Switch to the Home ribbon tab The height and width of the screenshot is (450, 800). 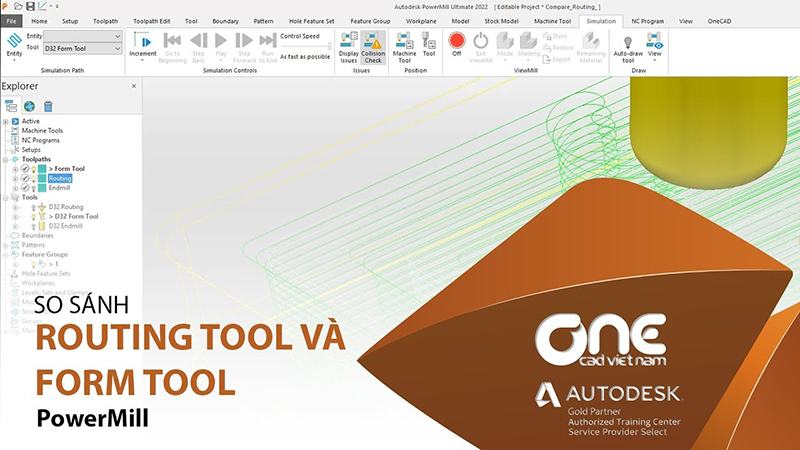39,21
